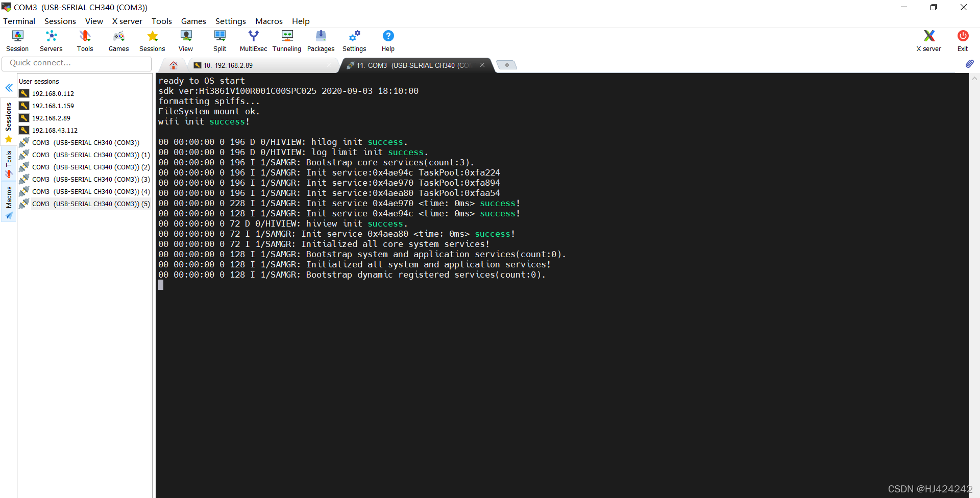Select COM3 session ending with (1)

[91, 155]
